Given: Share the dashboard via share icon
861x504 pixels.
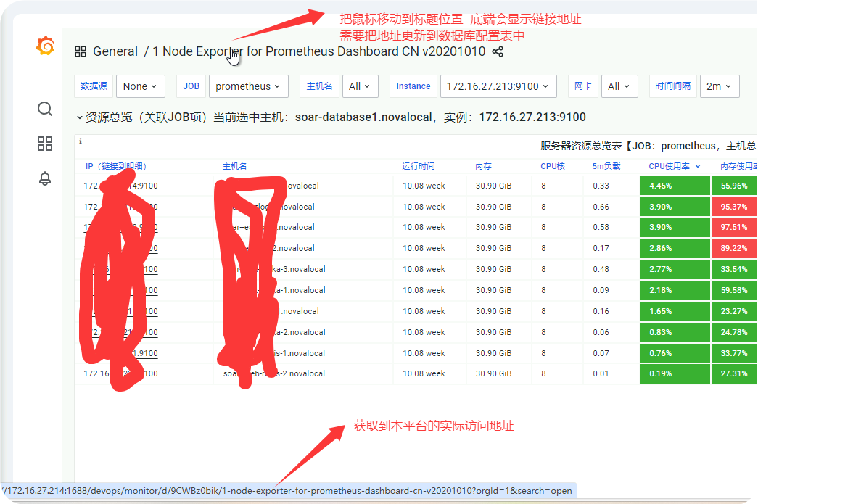Looking at the screenshot, I should (x=498, y=51).
